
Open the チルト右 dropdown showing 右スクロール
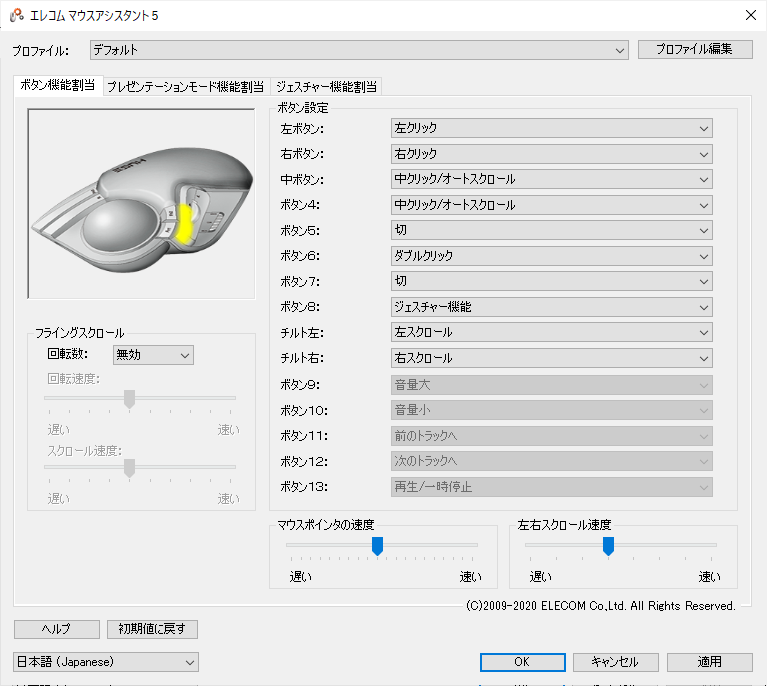[x=551, y=358]
